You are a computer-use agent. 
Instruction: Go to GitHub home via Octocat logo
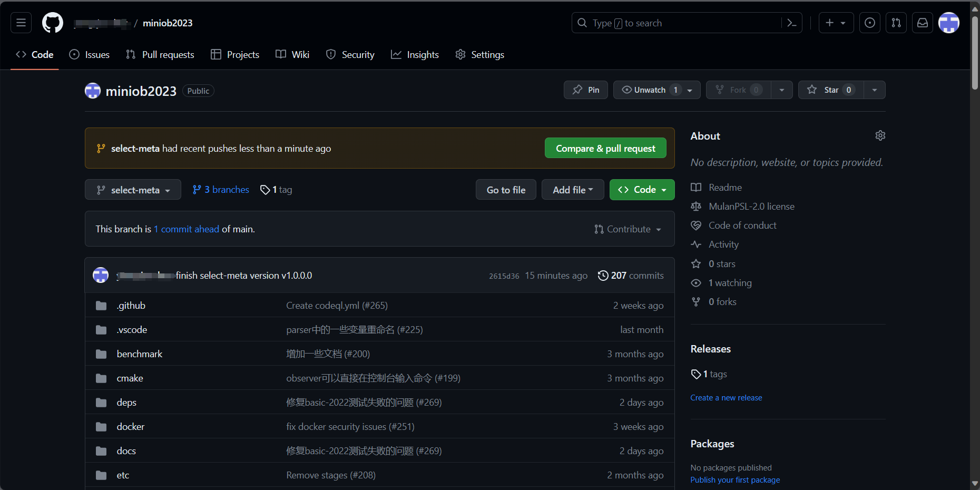point(53,23)
